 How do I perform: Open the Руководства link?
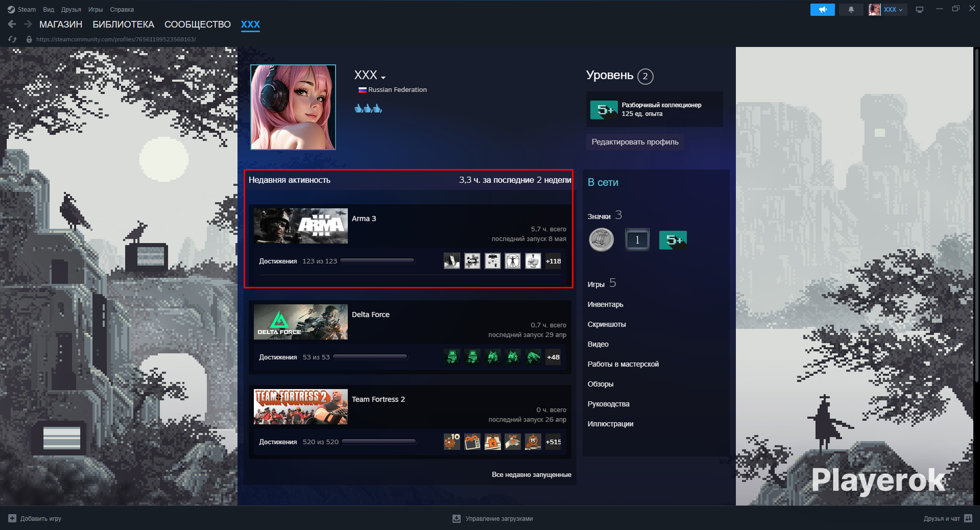(x=608, y=404)
